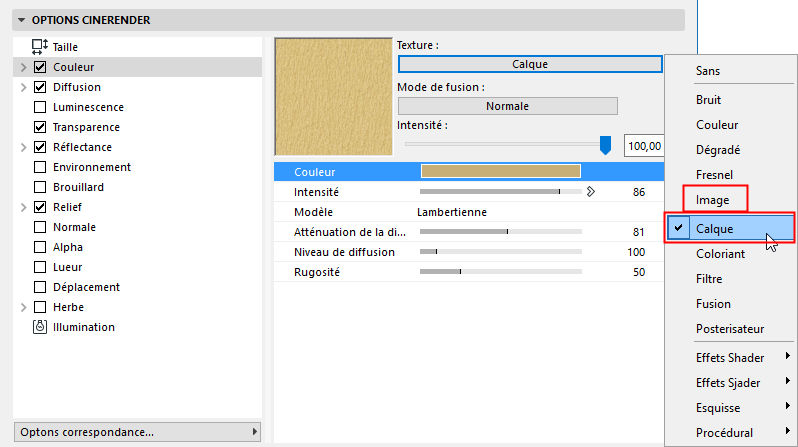Click the Modèle Lambertienne value
This screenshot has height=447, width=798.
(x=452, y=212)
